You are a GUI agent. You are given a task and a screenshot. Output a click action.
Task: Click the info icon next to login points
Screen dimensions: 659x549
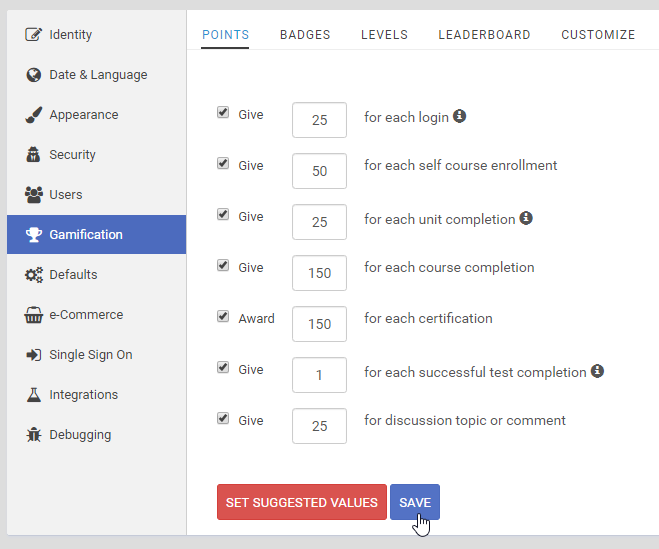pyautogui.click(x=459, y=116)
